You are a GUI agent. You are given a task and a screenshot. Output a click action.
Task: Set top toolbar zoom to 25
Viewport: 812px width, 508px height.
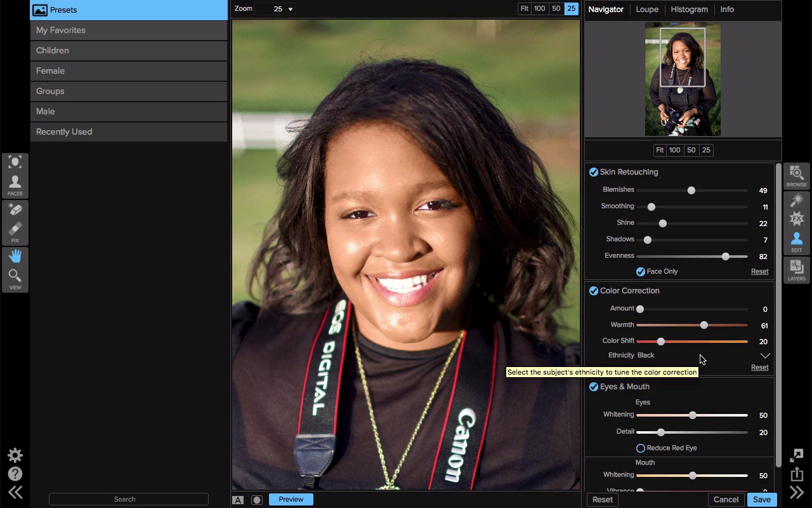click(x=572, y=9)
